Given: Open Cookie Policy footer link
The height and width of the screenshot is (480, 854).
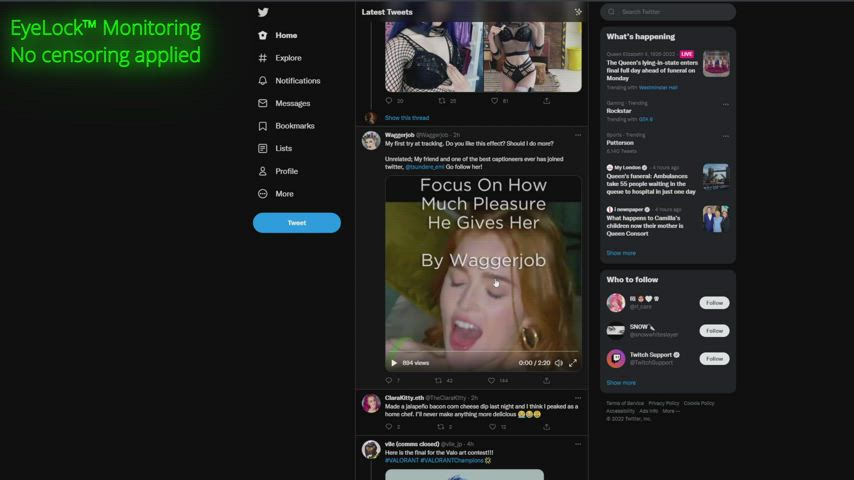Looking at the screenshot, I should pyautogui.click(x=699, y=403).
